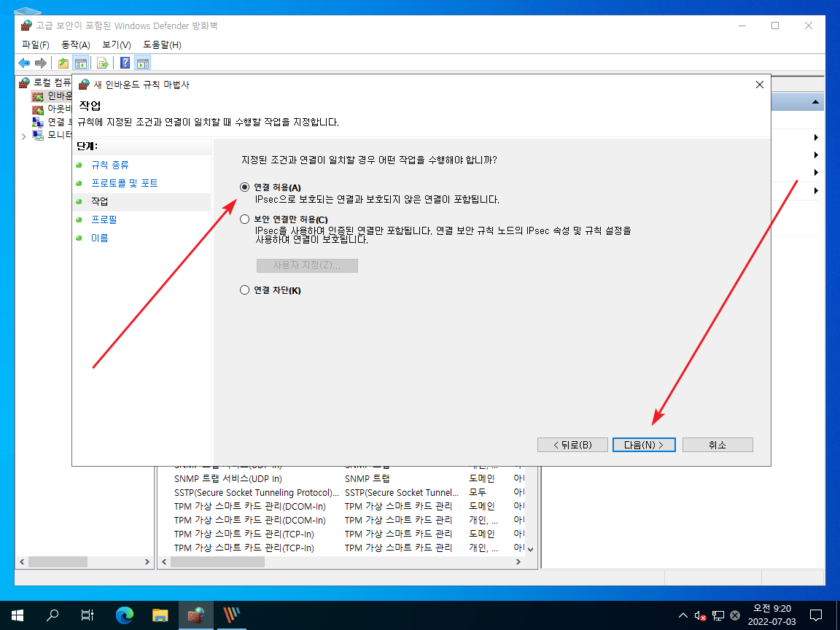Expand the third action pane submenu arrow

816,173
